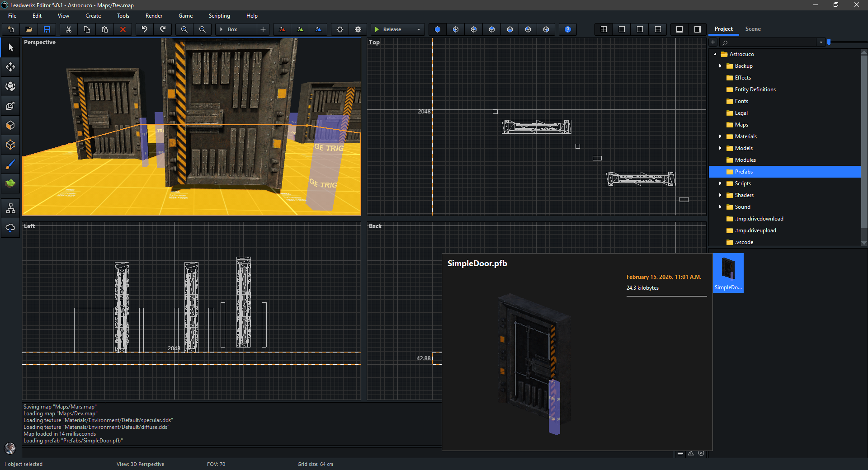Select the Move (translate) tool in sidebar
This screenshot has height=470, width=868.
[x=10, y=67]
